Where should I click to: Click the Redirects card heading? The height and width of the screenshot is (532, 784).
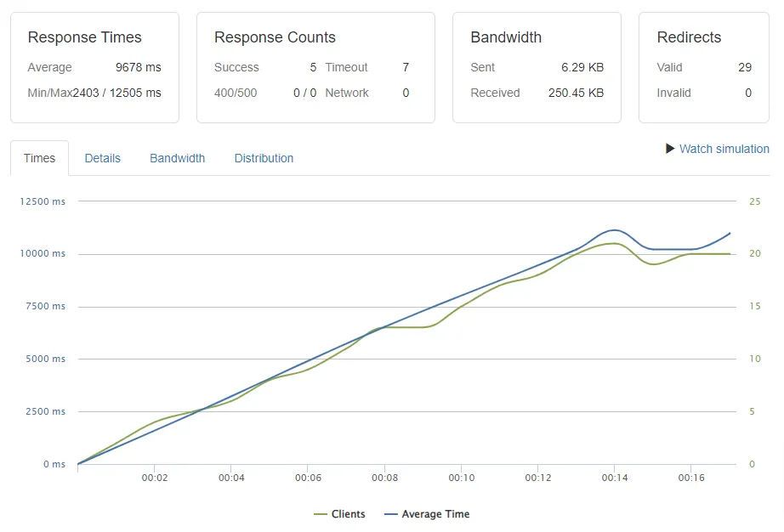click(x=689, y=37)
